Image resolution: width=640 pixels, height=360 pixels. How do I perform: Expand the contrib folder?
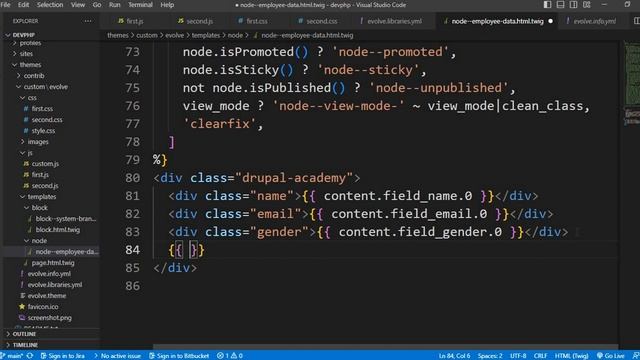click(x=33, y=76)
